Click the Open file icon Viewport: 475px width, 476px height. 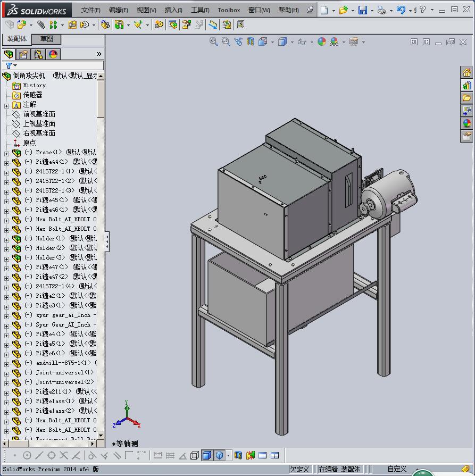343,10
